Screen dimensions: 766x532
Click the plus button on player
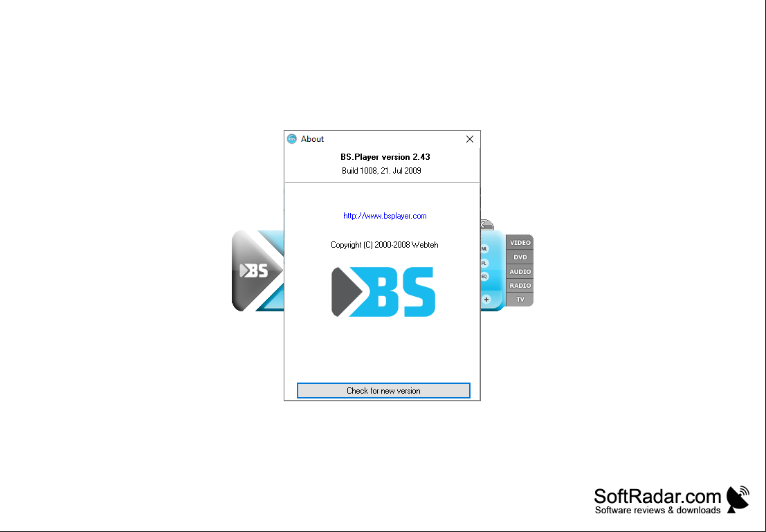pos(486,300)
